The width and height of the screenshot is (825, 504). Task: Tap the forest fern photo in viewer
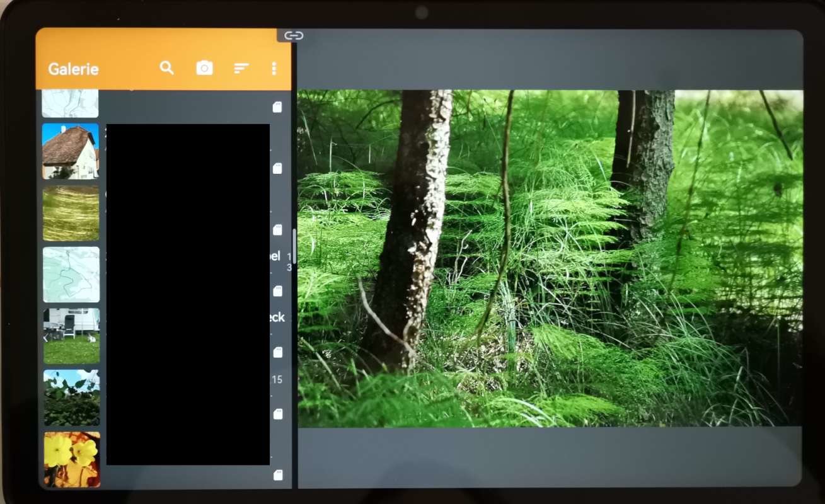[x=550, y=258]
